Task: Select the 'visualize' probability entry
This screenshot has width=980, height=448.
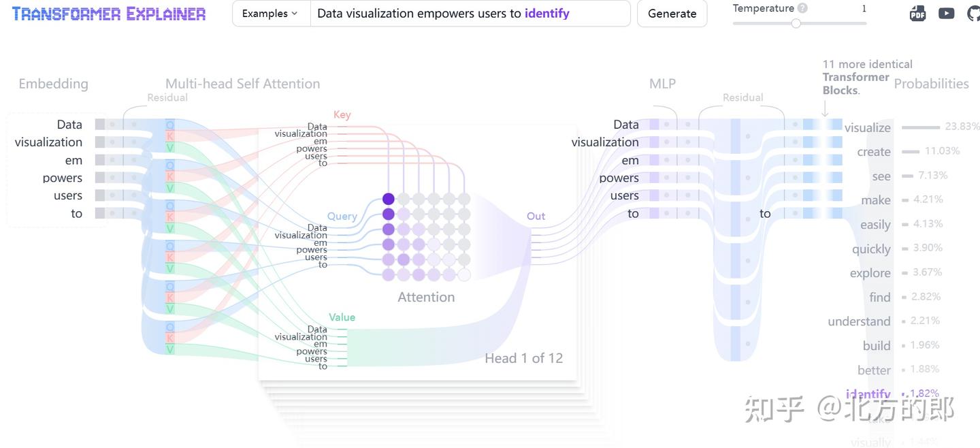Action: pos(867,127)
